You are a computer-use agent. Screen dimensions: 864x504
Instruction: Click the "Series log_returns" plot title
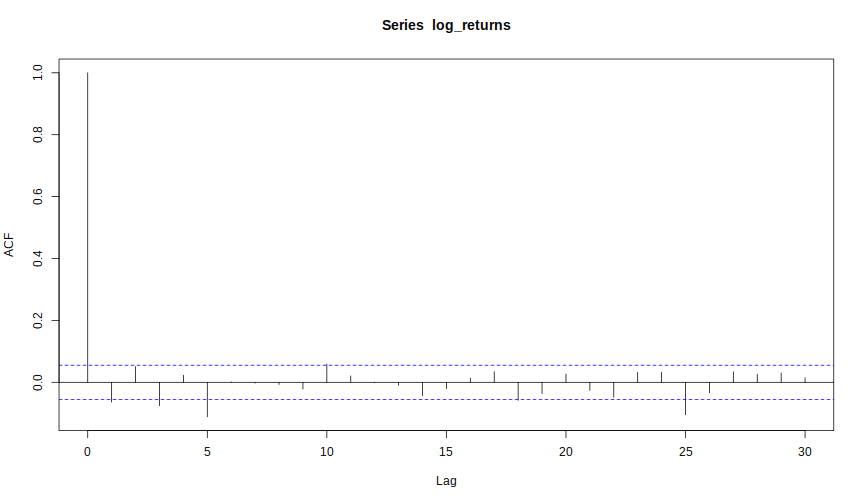[446, 25]
